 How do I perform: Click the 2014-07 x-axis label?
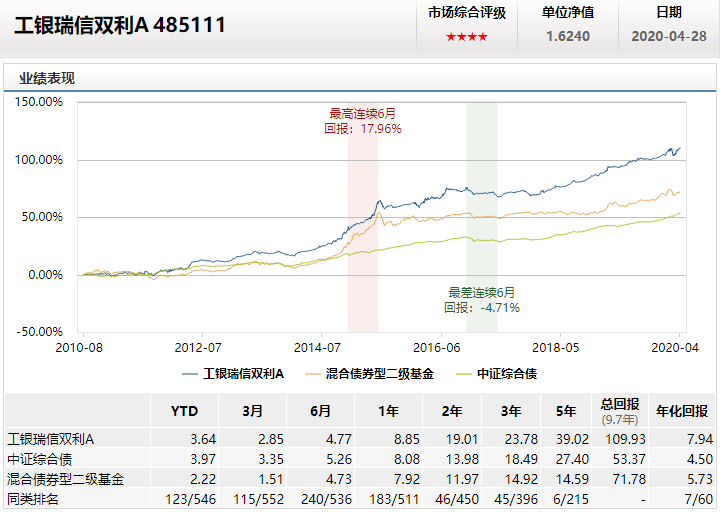coord(317,348)
